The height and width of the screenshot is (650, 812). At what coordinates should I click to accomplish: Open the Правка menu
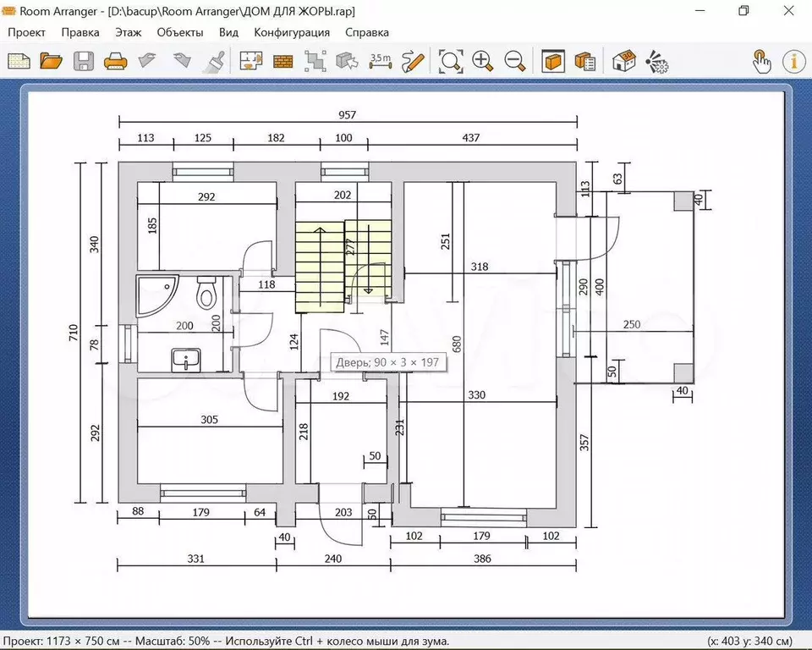pyautogui.click(x=80, y=32)
